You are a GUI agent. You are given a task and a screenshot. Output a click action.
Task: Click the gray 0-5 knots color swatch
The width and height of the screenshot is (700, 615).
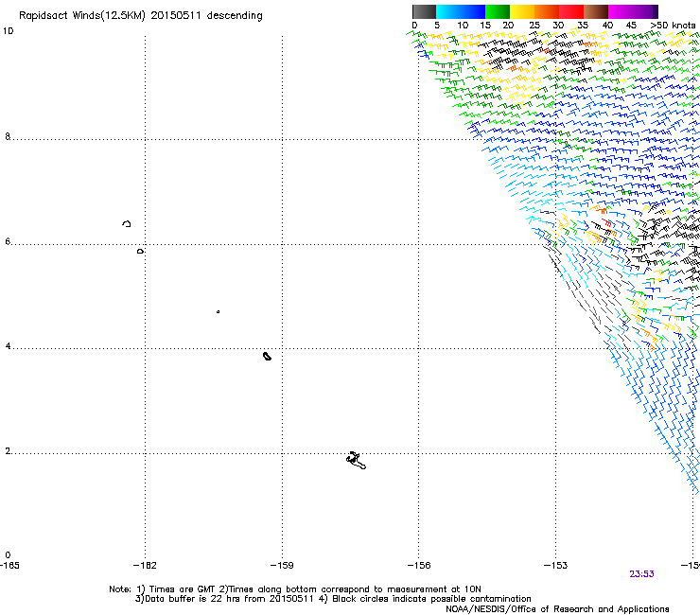pos(424,11)
